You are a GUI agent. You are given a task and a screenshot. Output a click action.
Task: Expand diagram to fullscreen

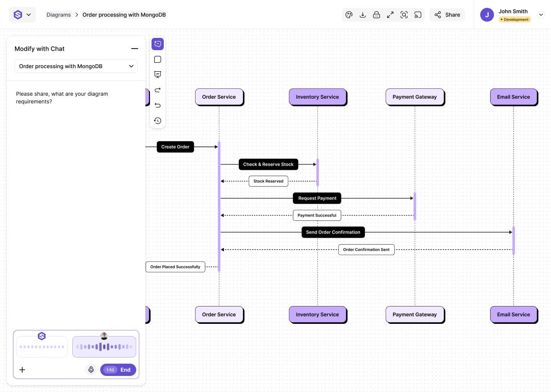(390, 15)
